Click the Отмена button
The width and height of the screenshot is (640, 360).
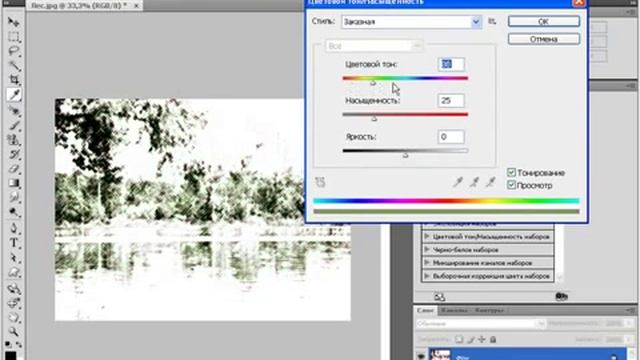click(544, 39)
